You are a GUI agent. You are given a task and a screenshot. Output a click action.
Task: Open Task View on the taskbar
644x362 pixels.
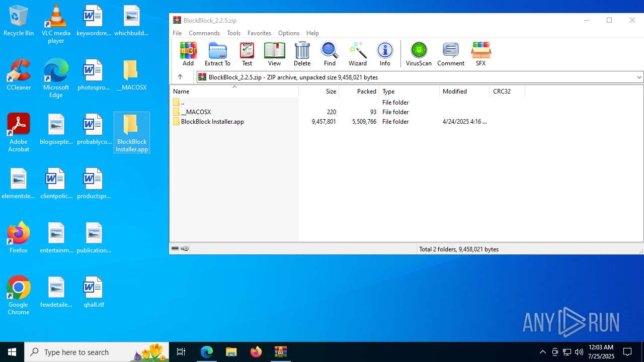pos(181,352)
